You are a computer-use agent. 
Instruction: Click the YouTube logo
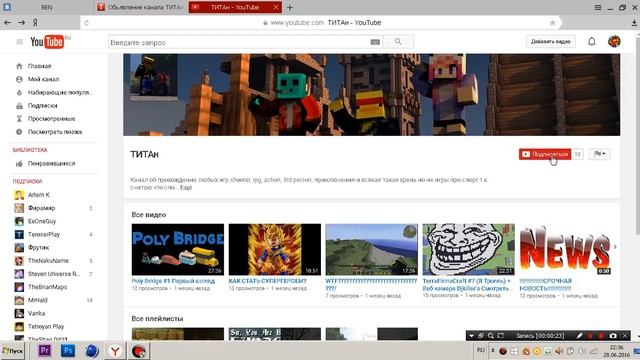(x=47, y=42)
